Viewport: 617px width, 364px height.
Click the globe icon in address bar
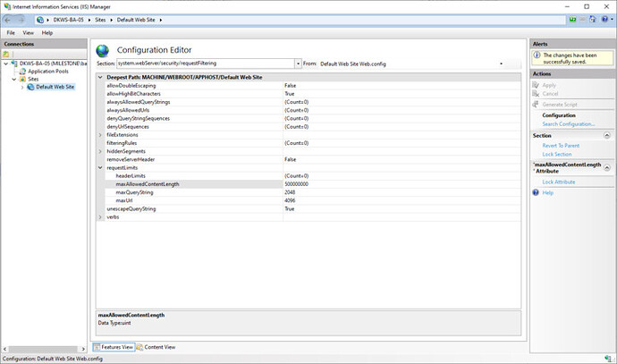coord(40,20)
